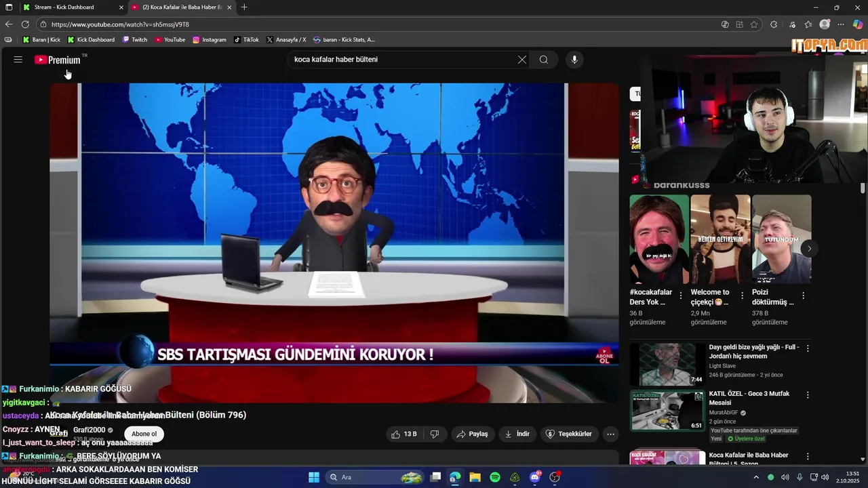Open the Poizi döktürmüş short
This screenshot has width=868, height=488.
click(x=781, y=239)
